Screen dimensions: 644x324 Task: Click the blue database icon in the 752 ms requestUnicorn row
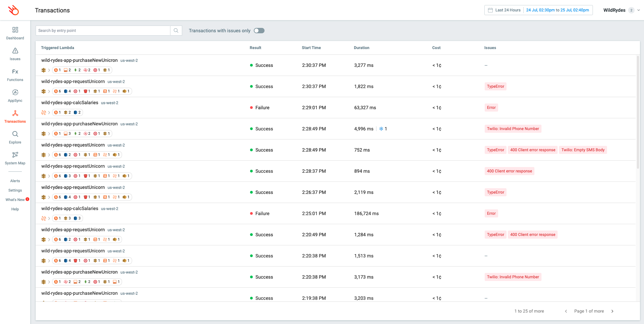pos(66,155)
